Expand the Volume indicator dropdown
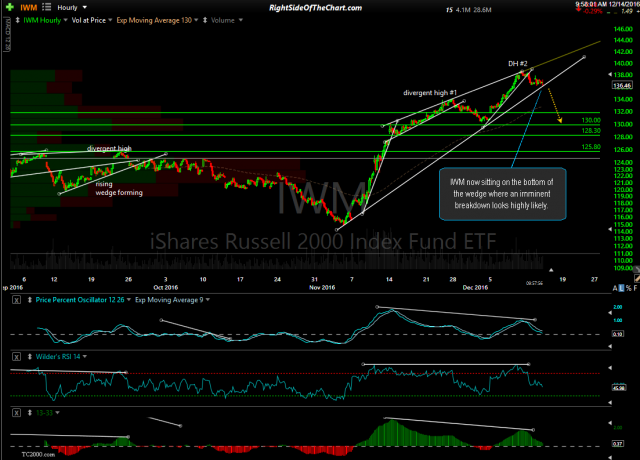The image size is (640, 460). (240, 20)
